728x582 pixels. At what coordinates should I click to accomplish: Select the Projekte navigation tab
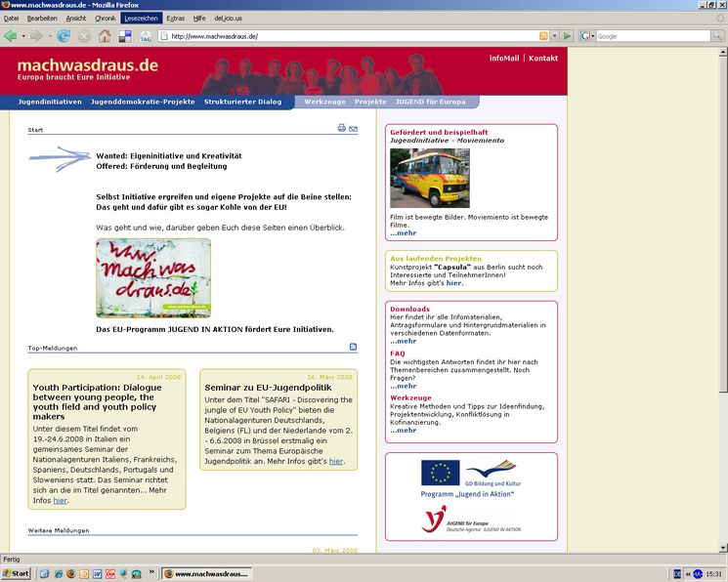click(x=370, y=102)
